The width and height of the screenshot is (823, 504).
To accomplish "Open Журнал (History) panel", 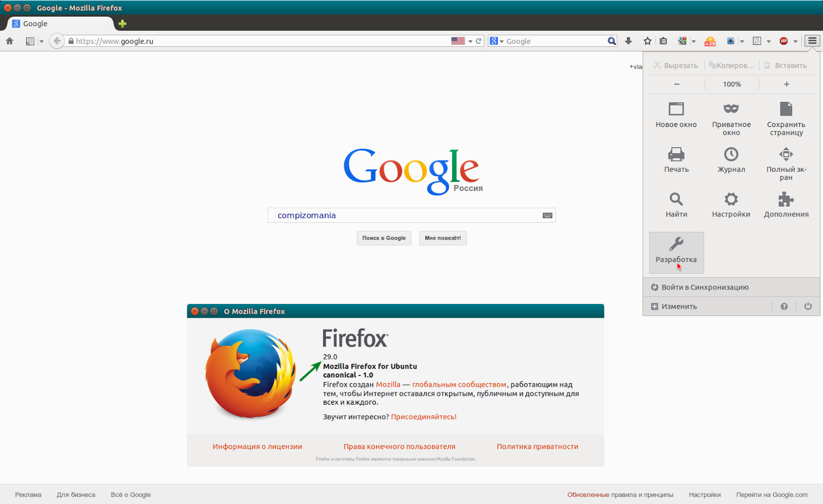I will click(731, 160).
